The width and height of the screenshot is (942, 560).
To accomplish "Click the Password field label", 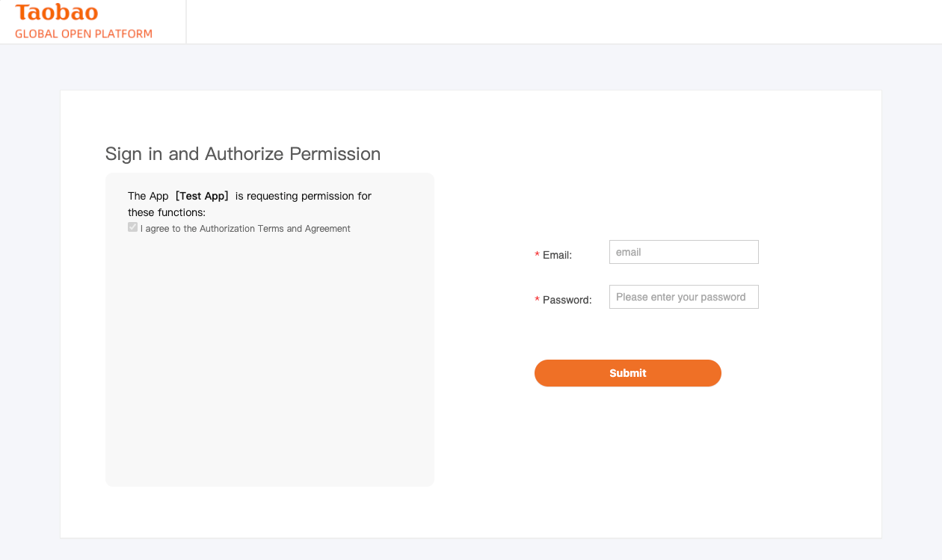I will (567, 300).
